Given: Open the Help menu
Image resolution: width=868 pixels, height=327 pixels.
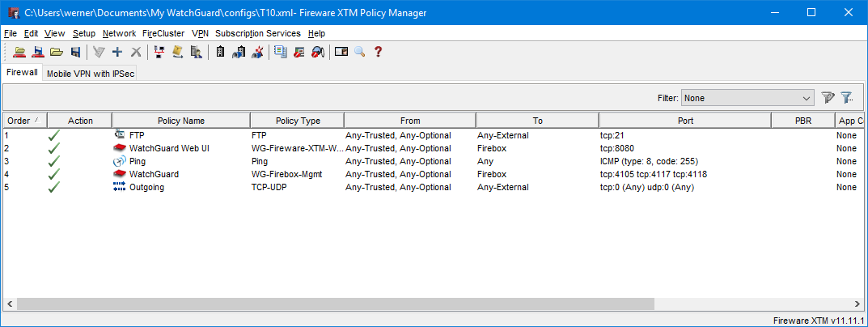Looking at the screenshot, I should [x=316, y=33].
